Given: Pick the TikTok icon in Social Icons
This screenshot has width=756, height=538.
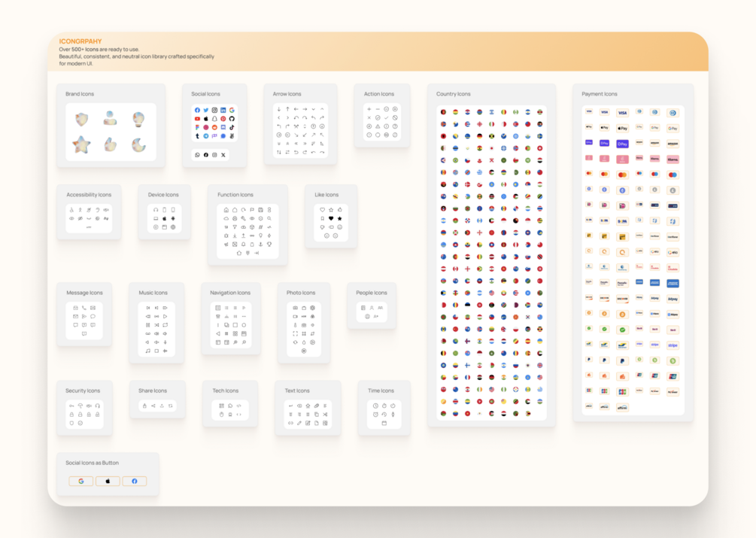Looking at the screenshot, I should pos(232,127).
